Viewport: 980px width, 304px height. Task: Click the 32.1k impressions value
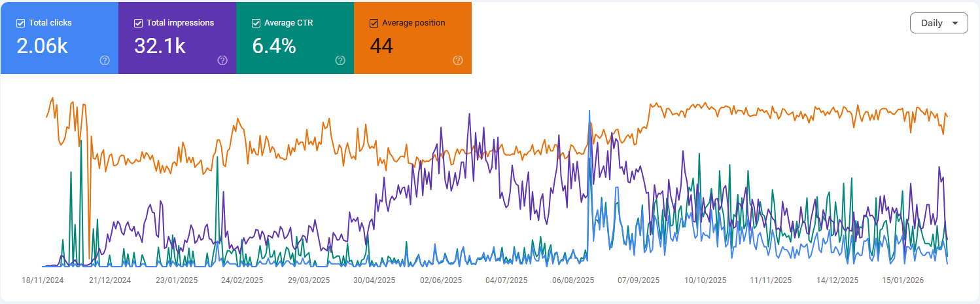[x=160, y=46]
